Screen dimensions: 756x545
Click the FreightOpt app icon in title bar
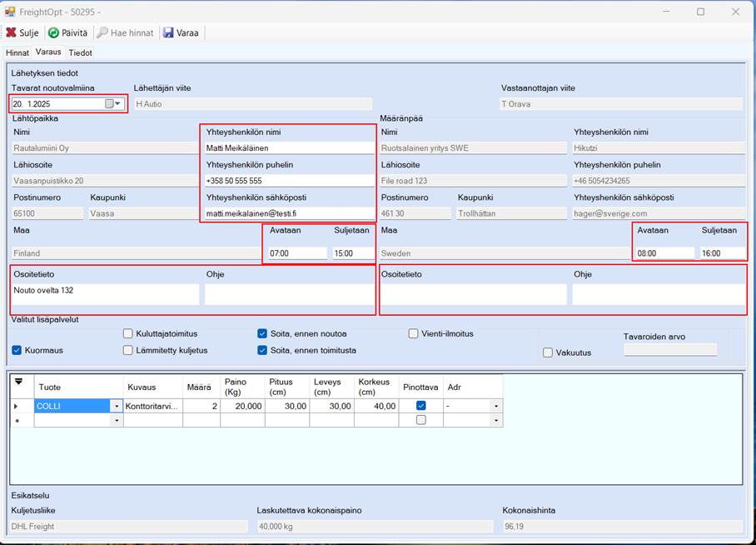[10, 12]
